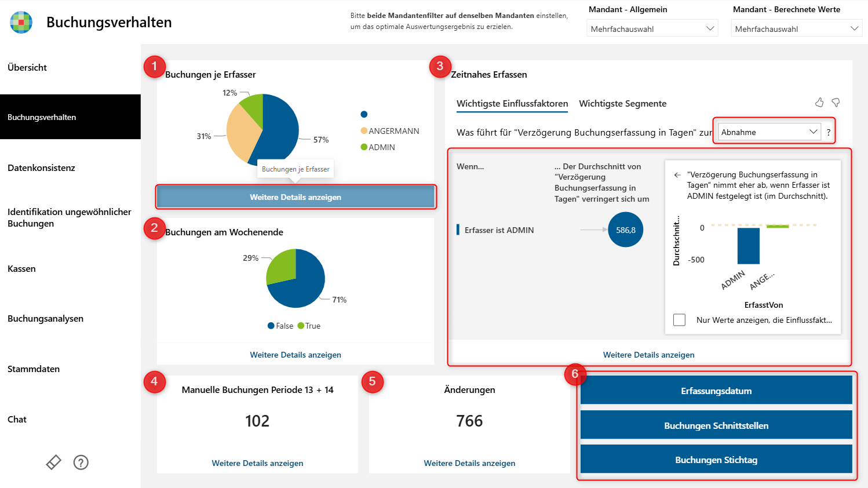Image resolution: width=868 pixels, height=488 pixels.
Task: Open the Mandant - Allgemein dropdown
Action: click(x=652, y=28)
